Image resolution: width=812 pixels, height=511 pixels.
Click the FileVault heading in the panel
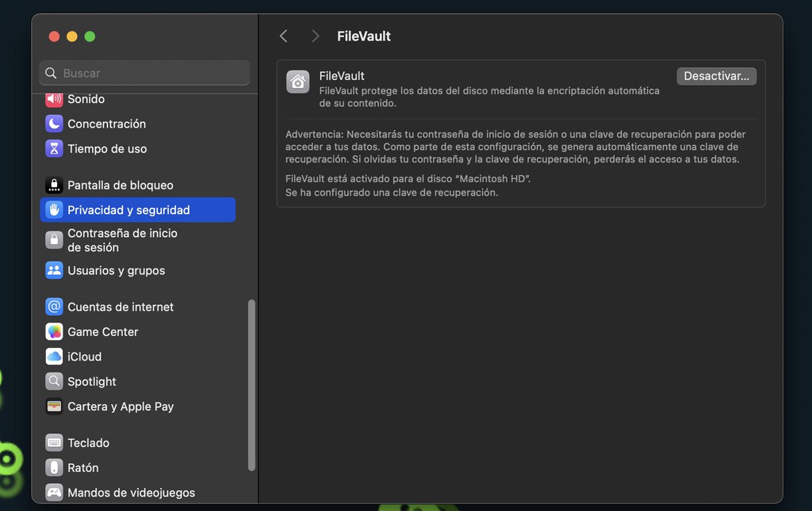click(x=342, y=76)
